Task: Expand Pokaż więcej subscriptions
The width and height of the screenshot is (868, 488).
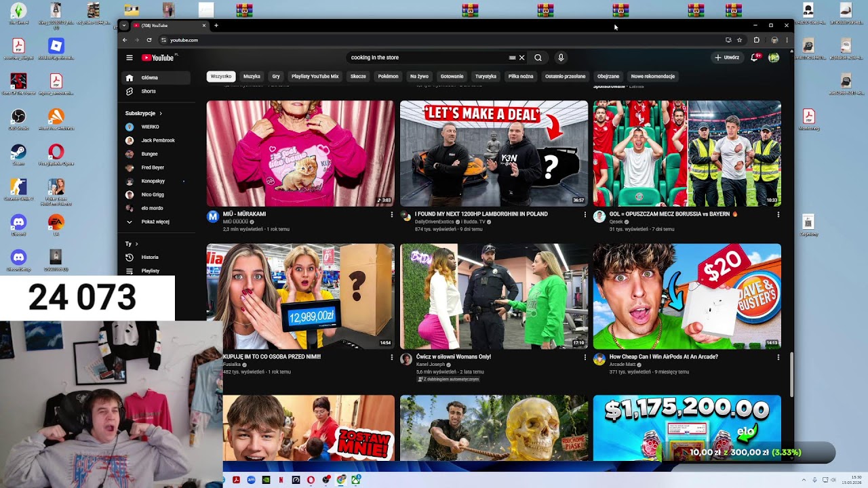Action: 156,222
